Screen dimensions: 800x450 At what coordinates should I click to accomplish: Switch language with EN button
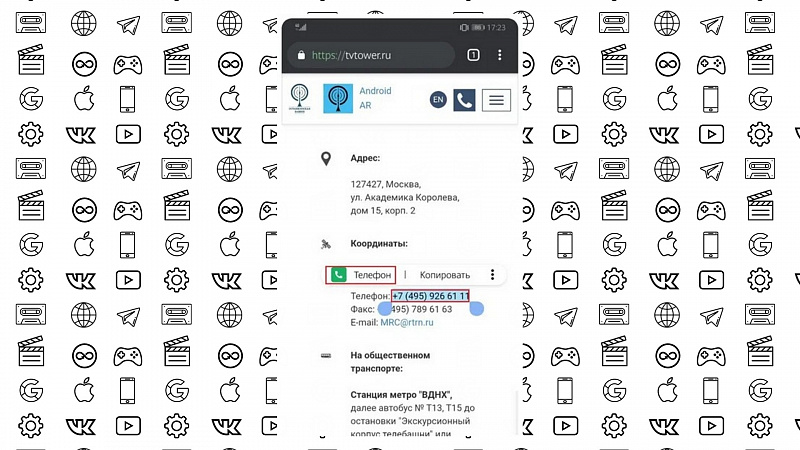(438, 99)
